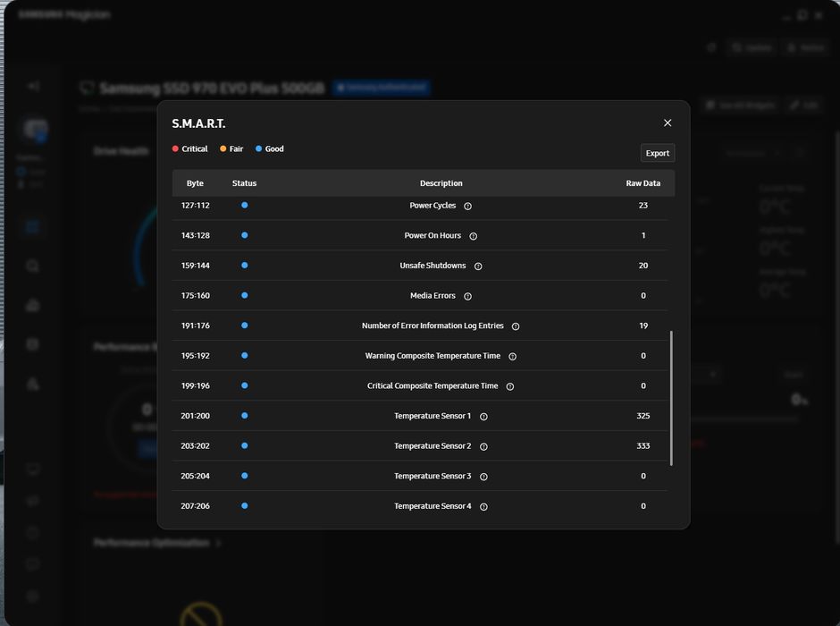This screenshot has height=626, width=840.
Task: Show info for Warning Composite Temperature Time
Action: (513, 356)
